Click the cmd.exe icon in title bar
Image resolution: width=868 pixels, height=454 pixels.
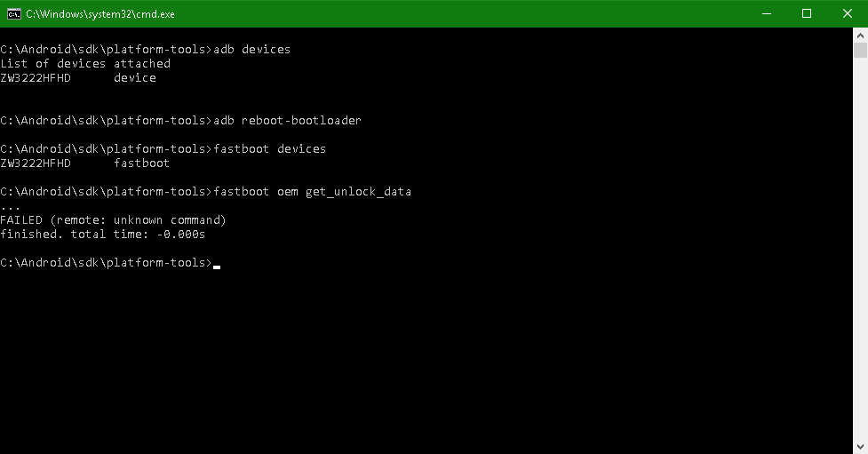pyautogui.click(x=14, y=14)
